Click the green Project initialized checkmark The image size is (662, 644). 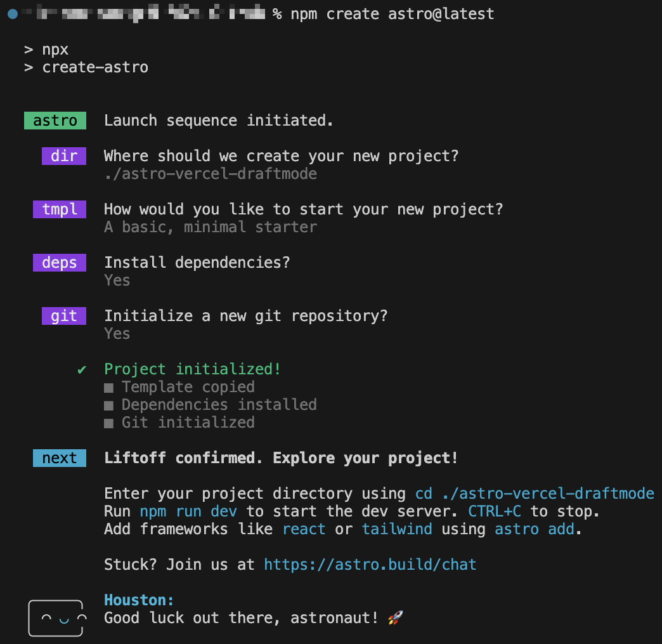coord(82,369)
